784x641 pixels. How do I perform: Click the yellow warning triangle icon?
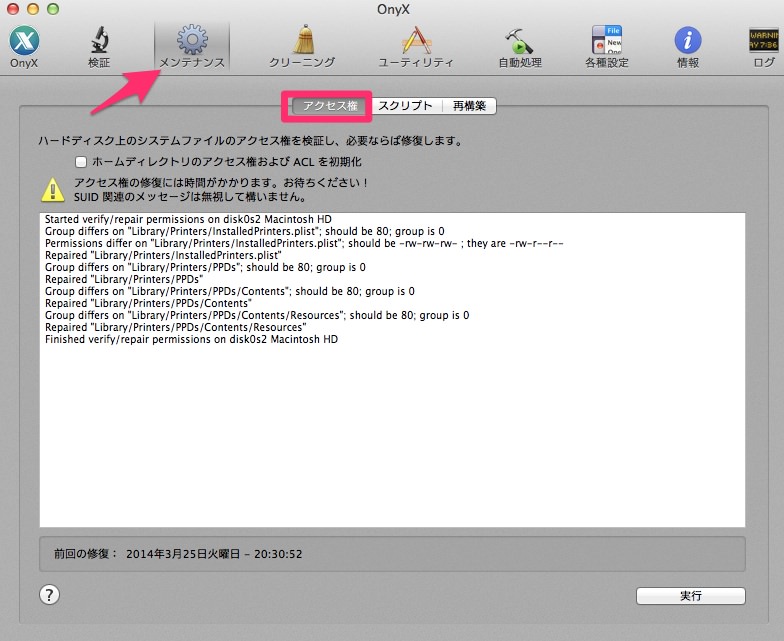point(52,190)
